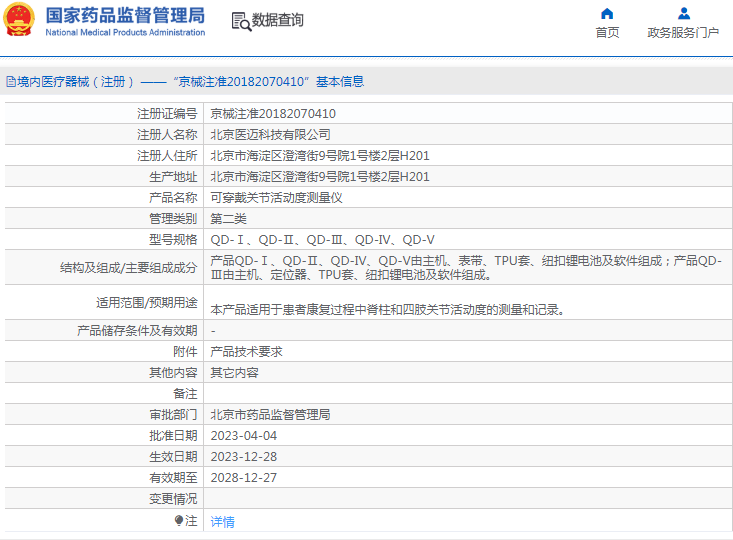Open 数据查询 search icon

coord(241,22)
